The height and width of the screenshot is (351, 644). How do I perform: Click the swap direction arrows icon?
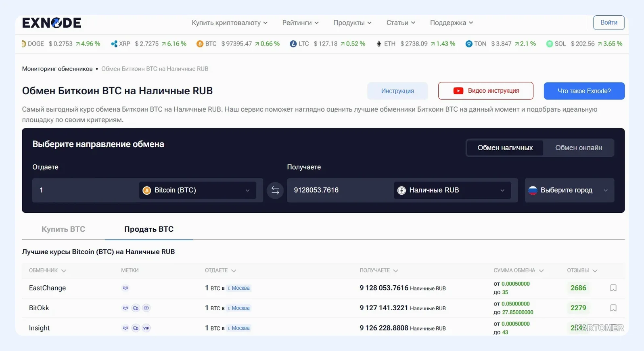tap(275, 190)
